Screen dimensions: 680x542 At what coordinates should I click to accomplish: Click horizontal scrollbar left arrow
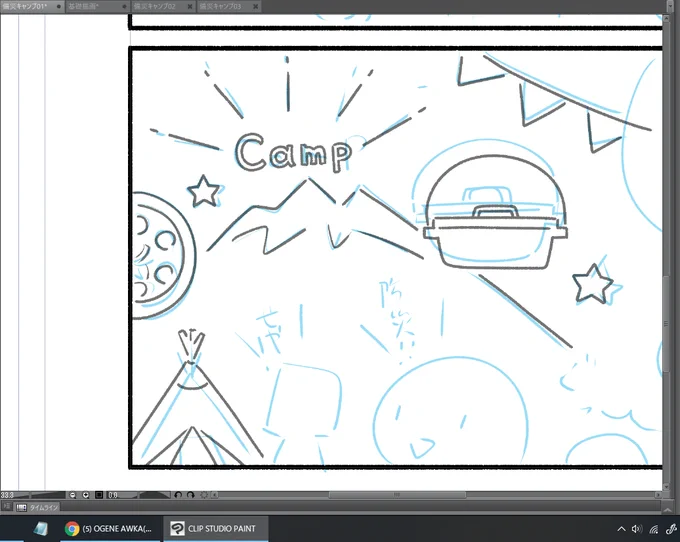pos(214,495)
